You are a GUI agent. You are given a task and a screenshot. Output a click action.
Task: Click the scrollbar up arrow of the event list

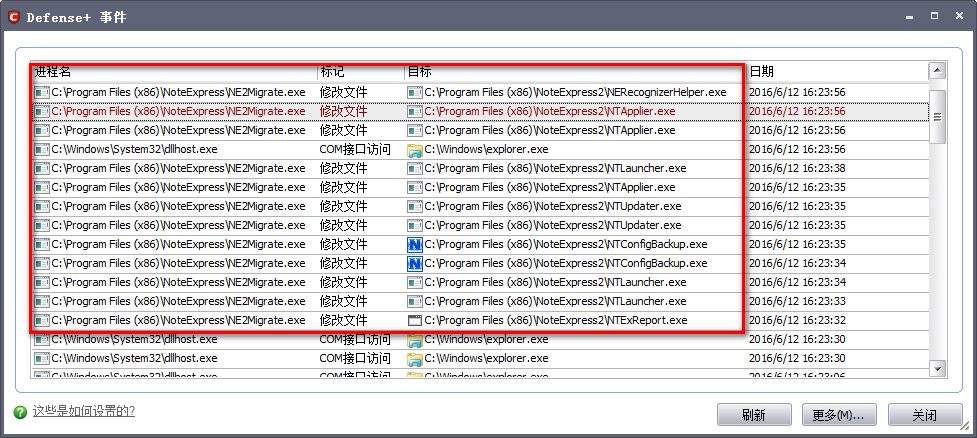click(937, 70)
